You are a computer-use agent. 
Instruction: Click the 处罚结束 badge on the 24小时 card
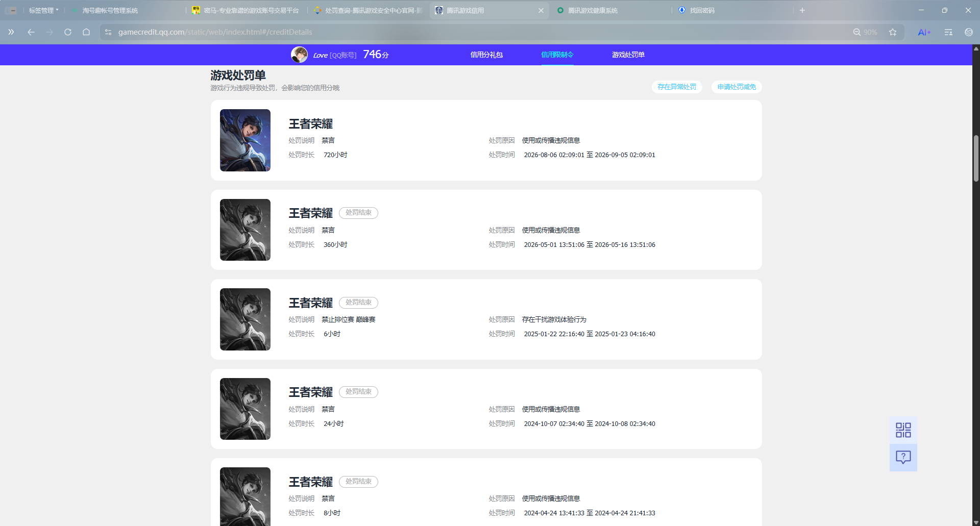(x=358, y=392)
